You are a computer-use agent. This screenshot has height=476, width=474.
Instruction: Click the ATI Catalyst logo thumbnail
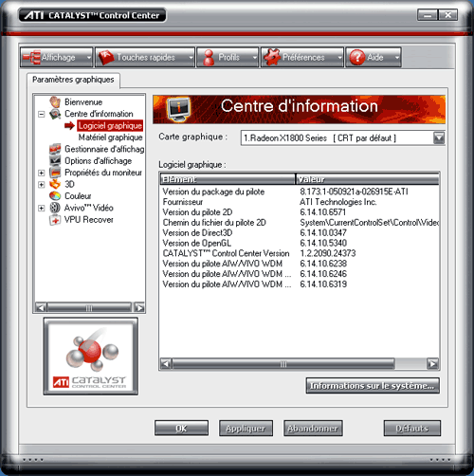[91, 357]
